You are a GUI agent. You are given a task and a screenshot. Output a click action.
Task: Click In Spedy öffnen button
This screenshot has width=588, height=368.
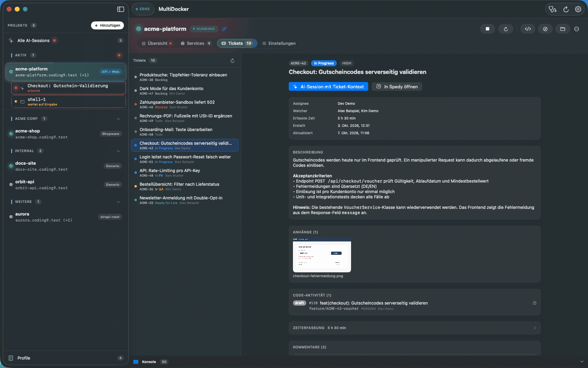pyautogui.click(x=397, y=87)
